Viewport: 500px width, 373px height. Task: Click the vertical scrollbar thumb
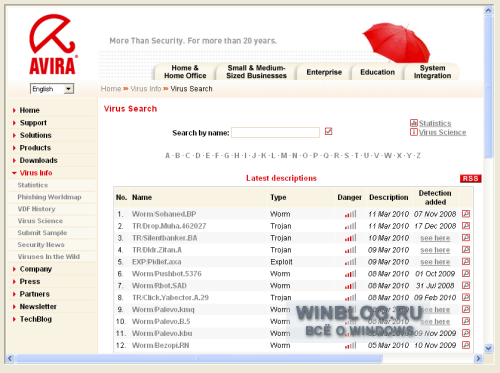489,87
